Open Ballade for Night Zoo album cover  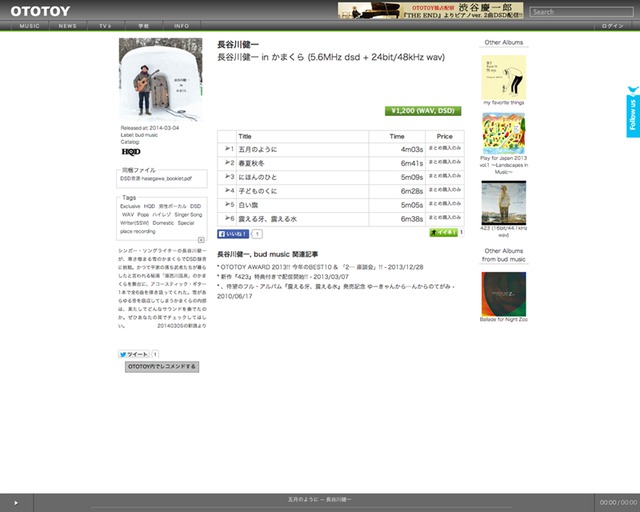coord(504,292)
